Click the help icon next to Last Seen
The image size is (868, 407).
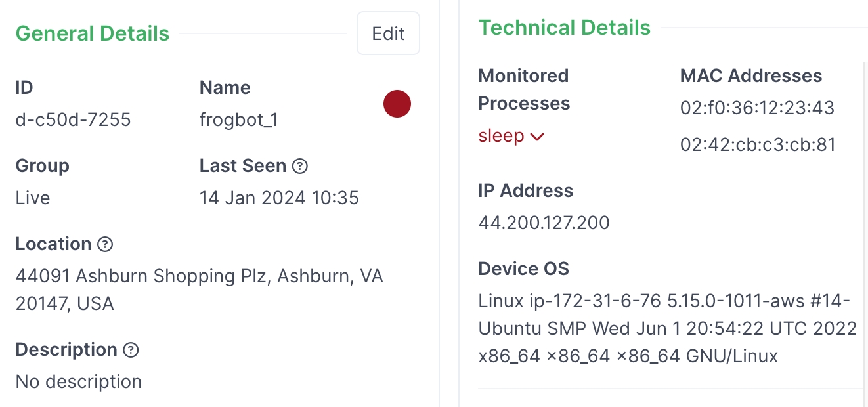300,166
